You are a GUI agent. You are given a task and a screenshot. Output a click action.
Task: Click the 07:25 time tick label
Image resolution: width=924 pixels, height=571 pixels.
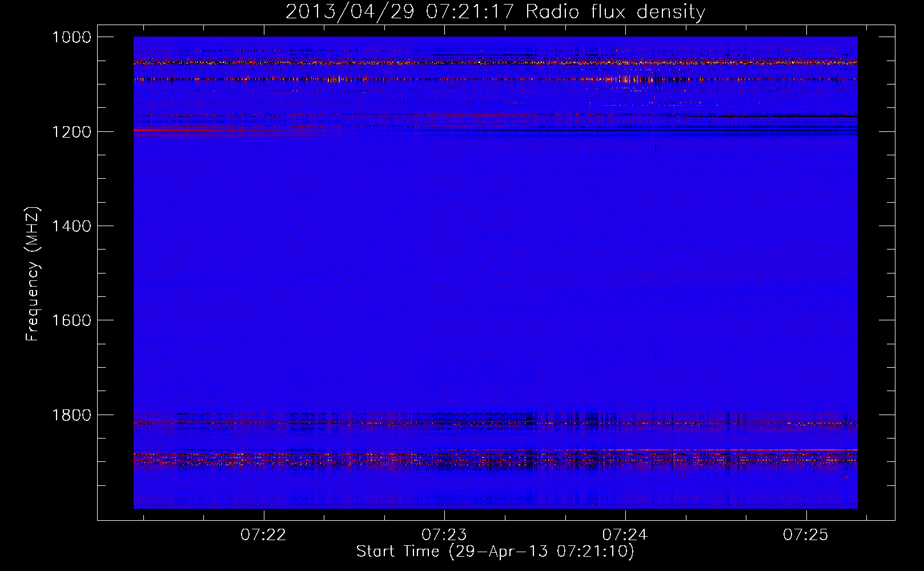click(x=806, y=534)
